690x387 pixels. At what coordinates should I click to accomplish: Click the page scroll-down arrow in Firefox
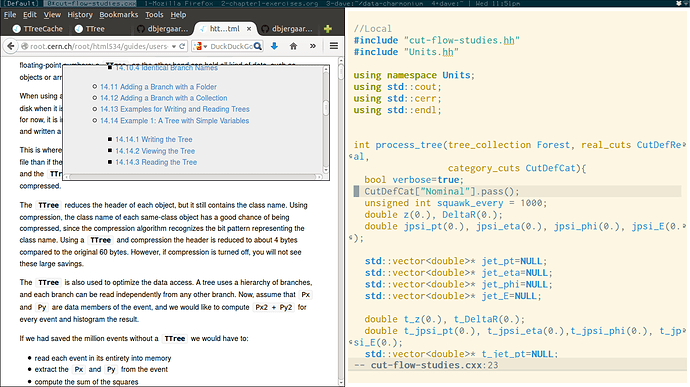(341, 382)
